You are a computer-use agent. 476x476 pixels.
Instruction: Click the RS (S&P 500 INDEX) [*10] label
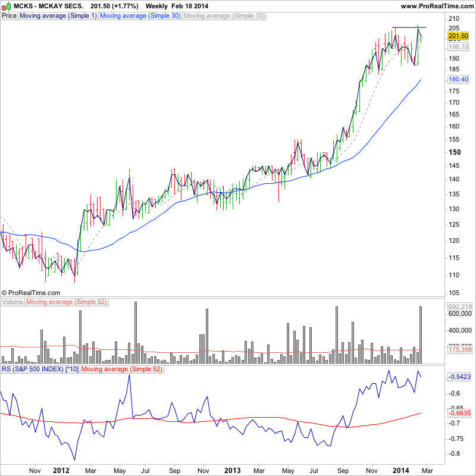point(40,369)
